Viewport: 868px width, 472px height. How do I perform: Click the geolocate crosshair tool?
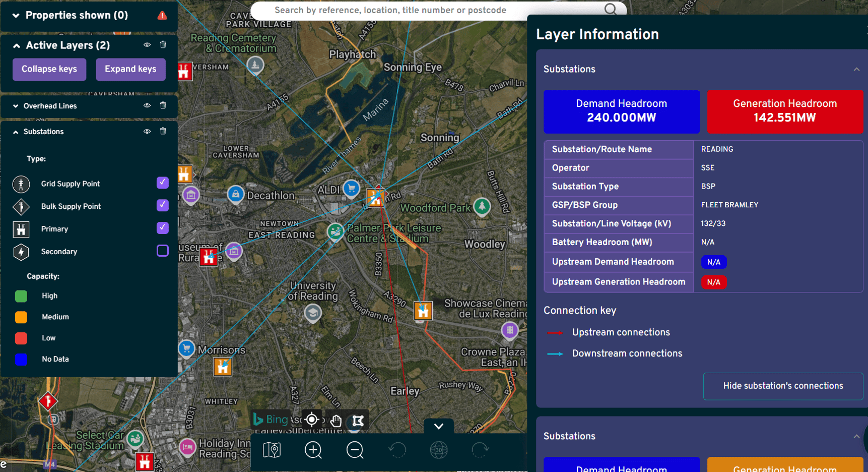coord(312,419)
